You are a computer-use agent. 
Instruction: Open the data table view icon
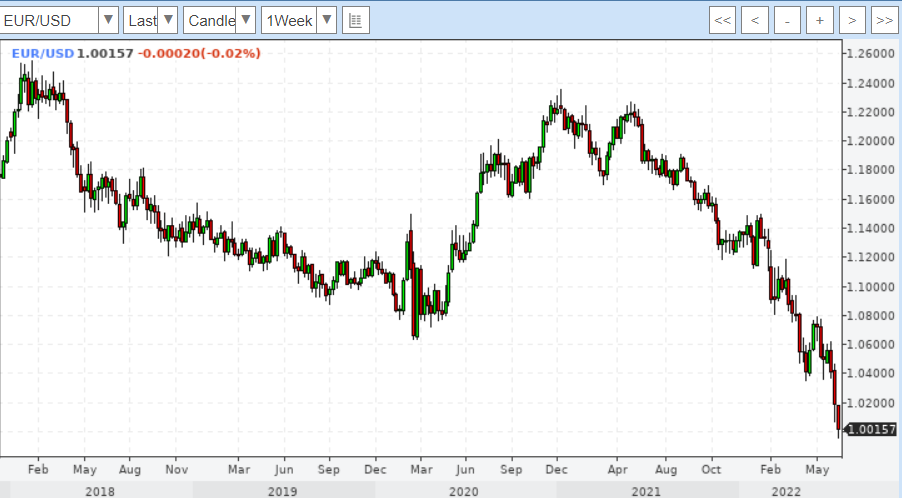(x=356, y=21)
